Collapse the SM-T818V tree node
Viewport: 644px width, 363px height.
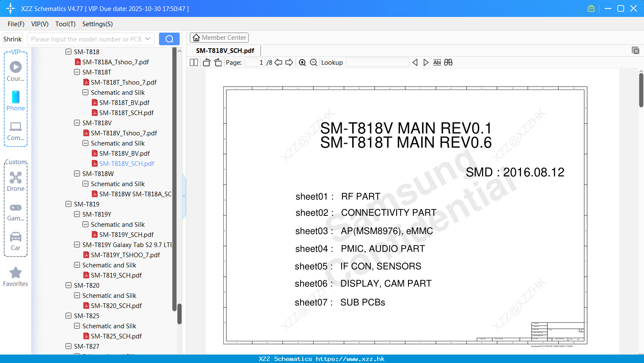(77, 123)
